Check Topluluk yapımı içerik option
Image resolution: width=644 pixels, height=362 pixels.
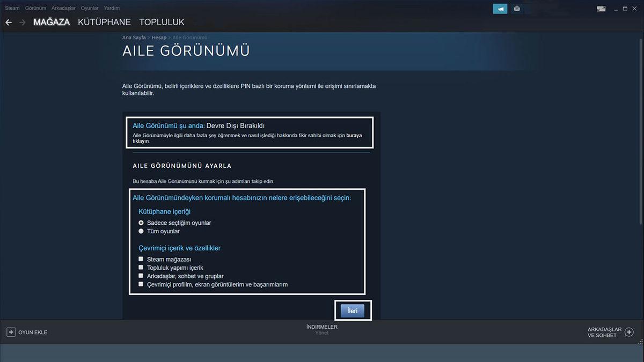click(141, 267)
